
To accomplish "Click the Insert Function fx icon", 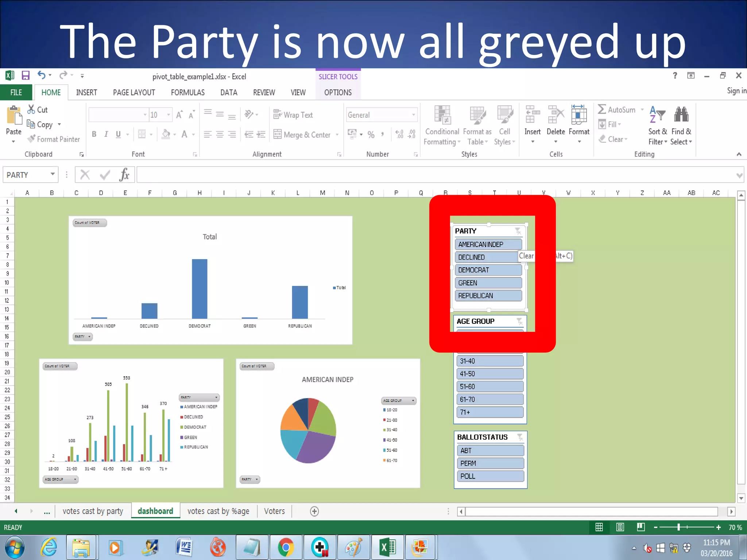I will point(124,175).
